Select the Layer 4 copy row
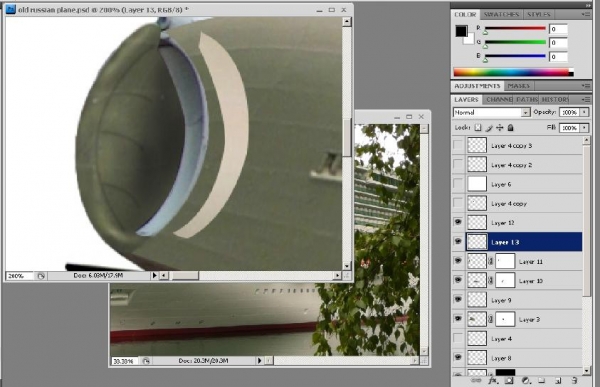The height and width of the screenshot is (387, 600). [x=517, y=203]
